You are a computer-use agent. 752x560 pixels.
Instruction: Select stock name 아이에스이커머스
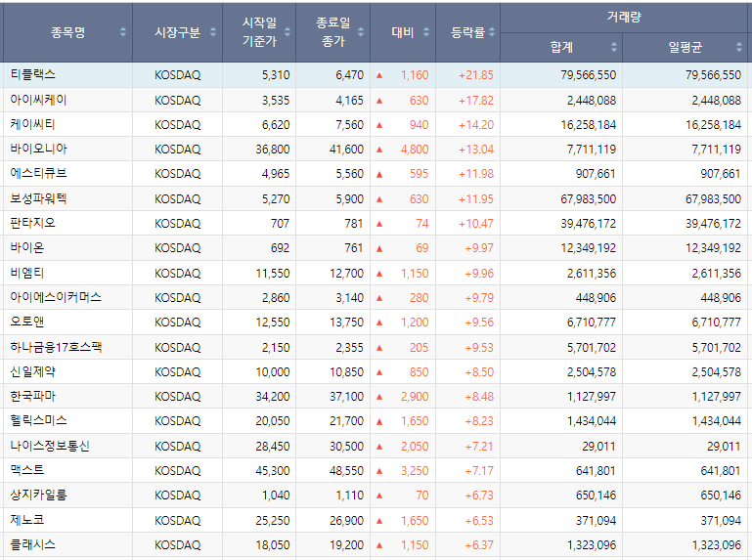pyautogui.click(x=56, y=298)
